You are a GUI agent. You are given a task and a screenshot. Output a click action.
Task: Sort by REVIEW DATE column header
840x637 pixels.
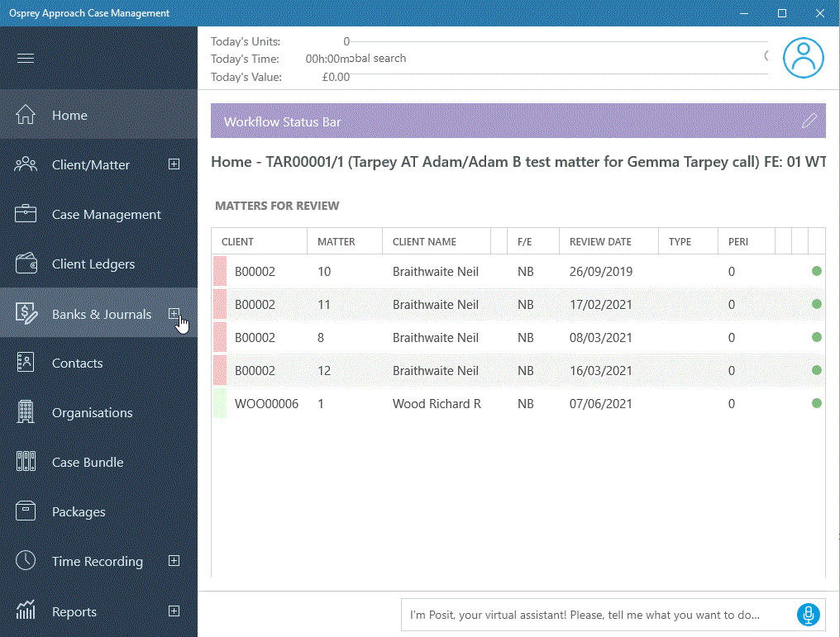click(x=609, y=241)
